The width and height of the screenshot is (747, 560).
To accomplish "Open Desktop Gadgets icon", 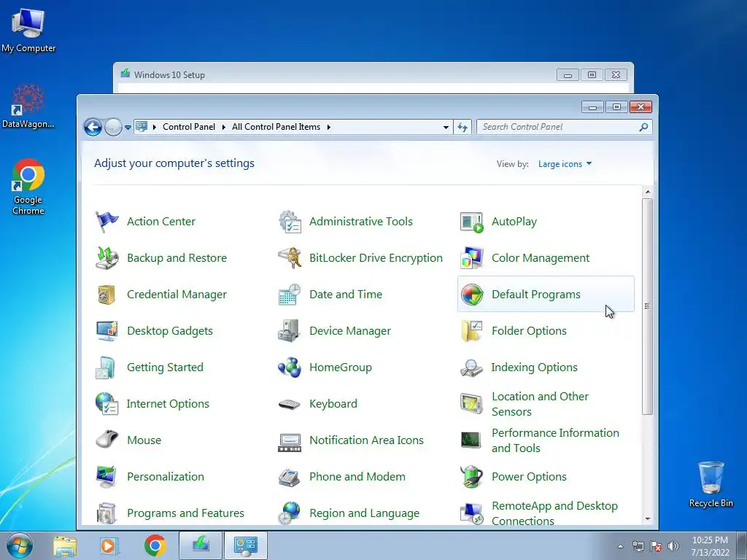I will pyautogui.click(x=107, y=330).
